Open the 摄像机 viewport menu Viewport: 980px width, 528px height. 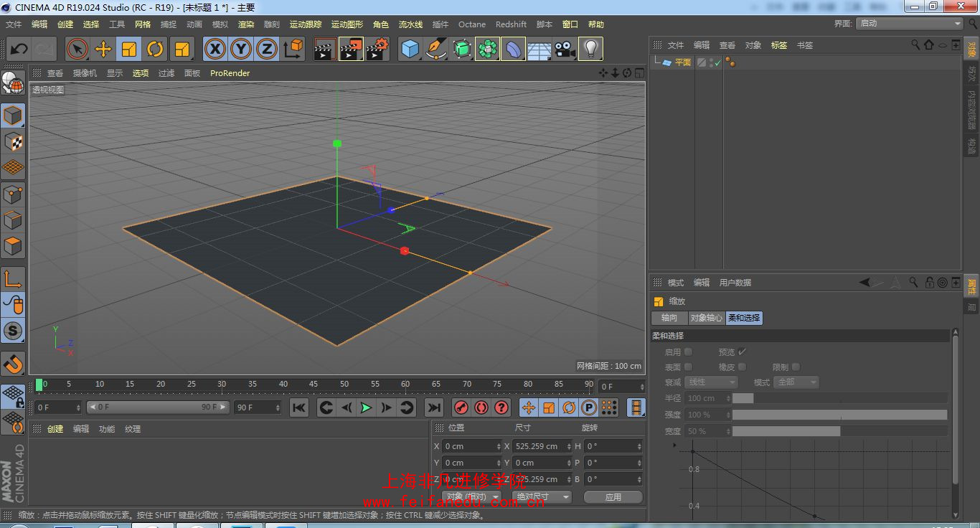[85, 73]
